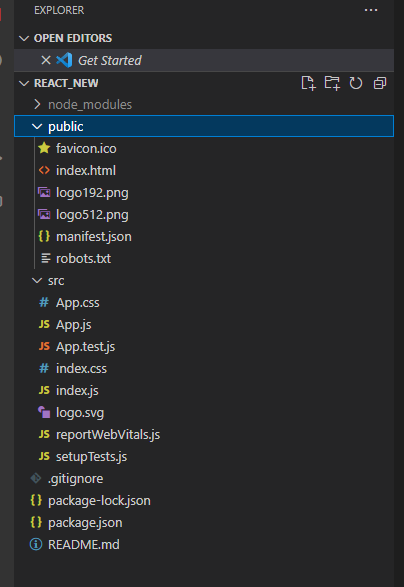The height and width of the screenshot is (587, 404).
Task: Open the Get Started tab entry
Action: coord(204,60)
